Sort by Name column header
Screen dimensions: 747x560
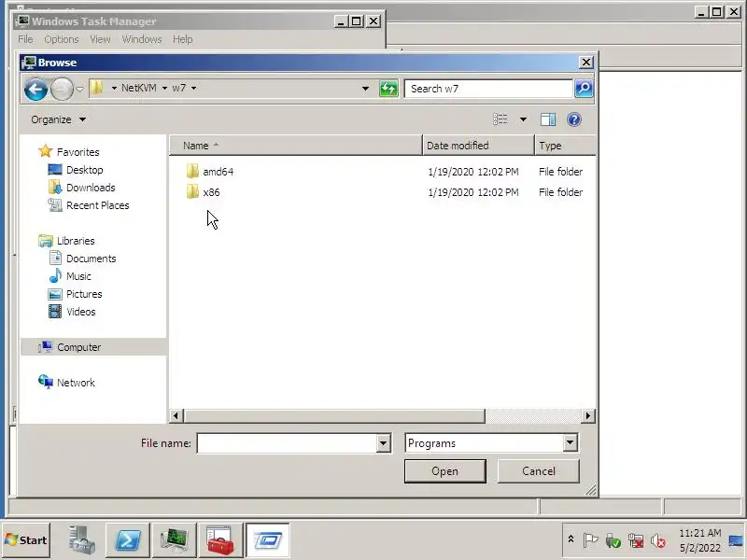(x=295, y=146)
